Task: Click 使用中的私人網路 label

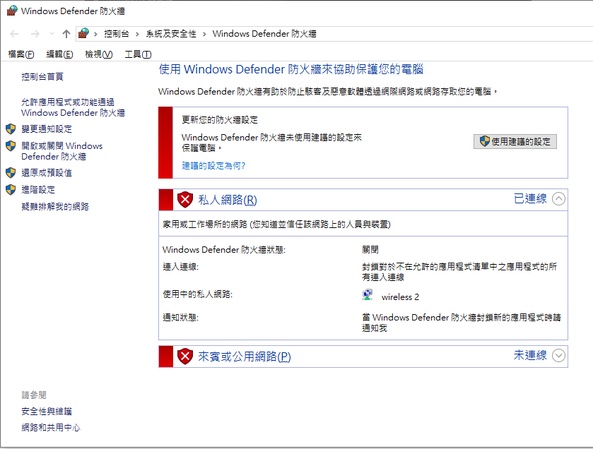Action: (x=197, y=294)
